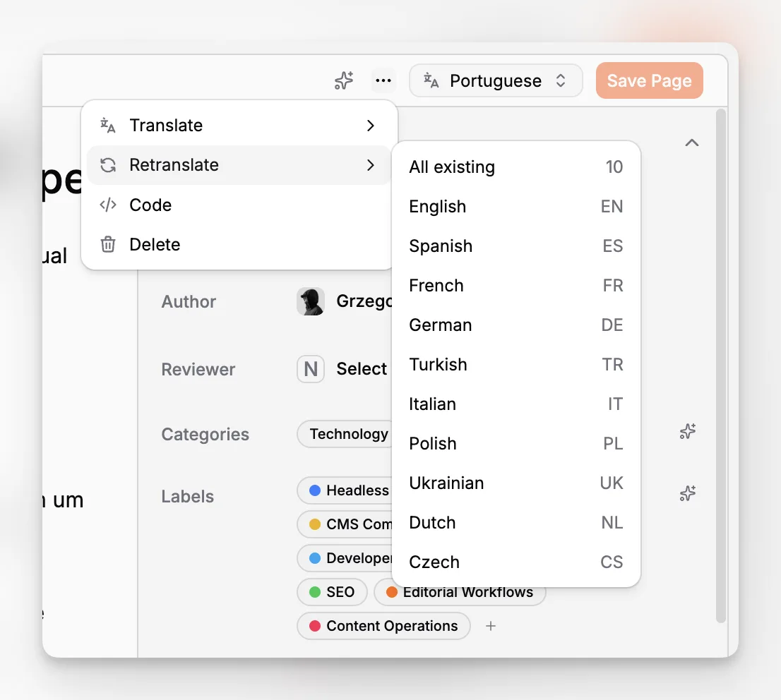781x700 pixels.
Task: Click the Translate submenu chevron arrow
Action: coord(370,126)
